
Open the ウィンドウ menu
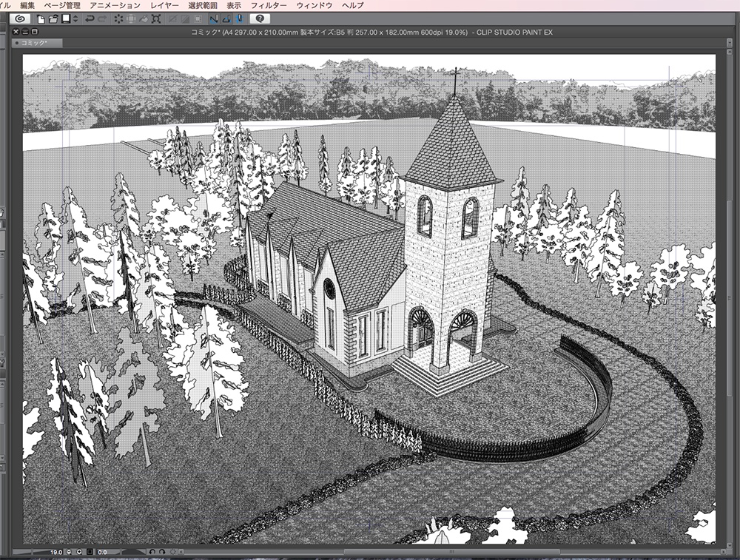[x=314, y=5]
